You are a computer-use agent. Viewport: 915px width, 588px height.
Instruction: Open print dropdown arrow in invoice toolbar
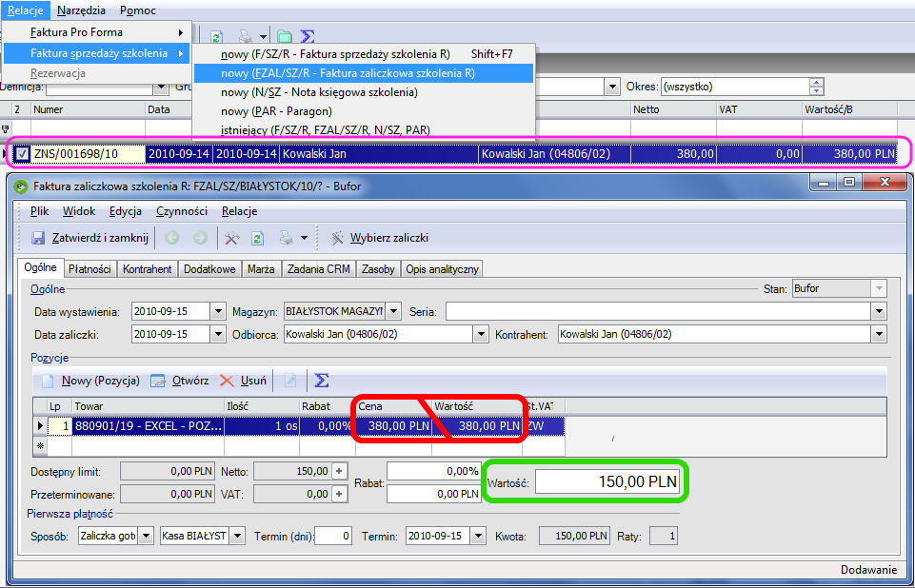coord(304,238)
